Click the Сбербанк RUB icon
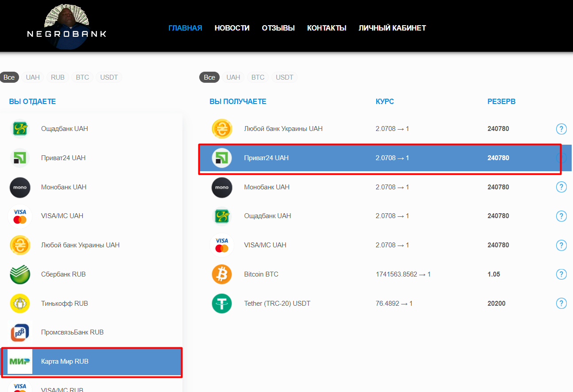The image size is (573, 392). 20,274
